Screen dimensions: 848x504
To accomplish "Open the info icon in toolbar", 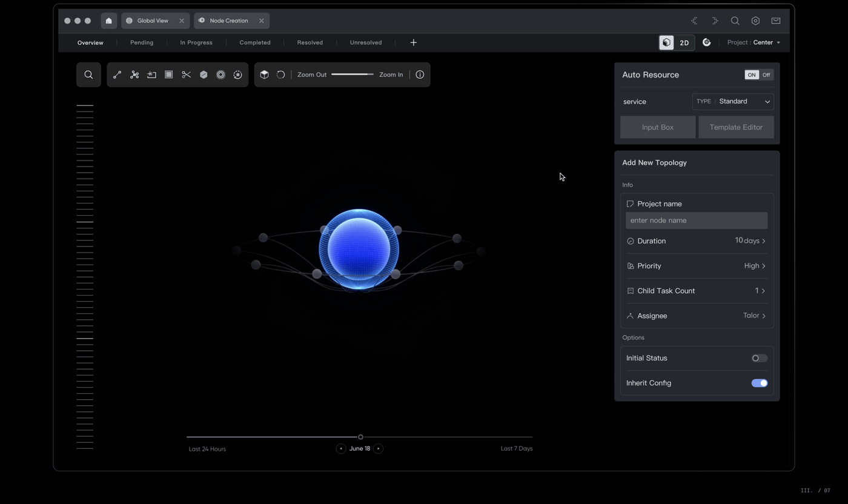I will coord(420,75).
